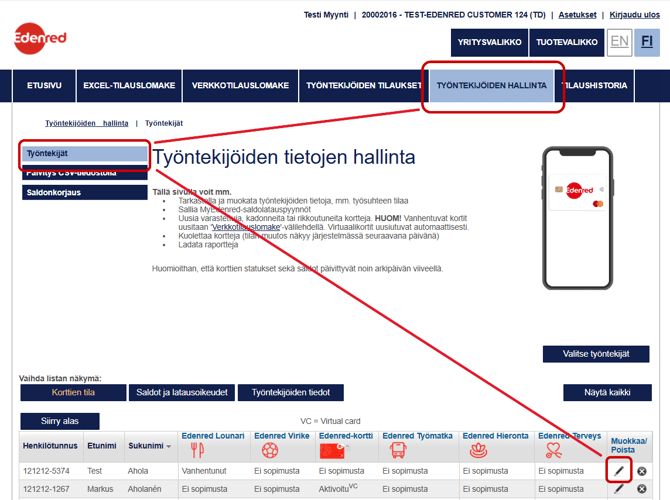Screen dimensions: 670x500
Task: Open the Verkkotilauslomake tab
Action: [240, 86]
